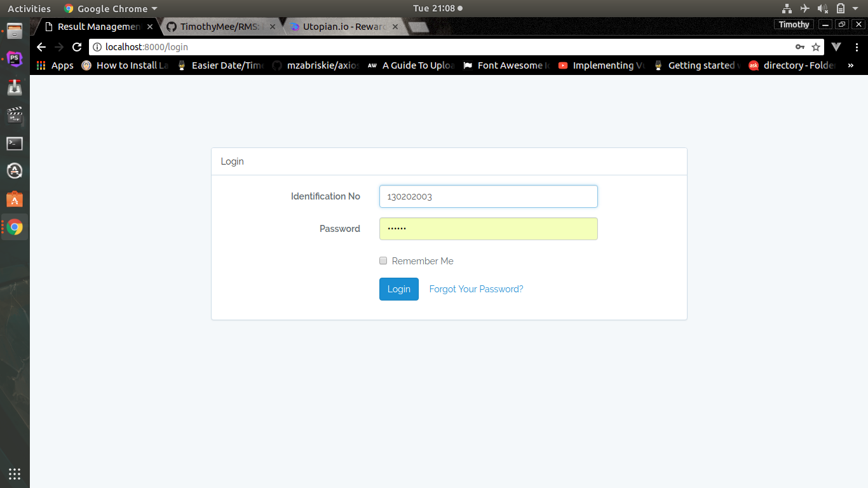Click the Identification No input field
Viewport: 868px width, 488px height.
click(x=488, y=196)
